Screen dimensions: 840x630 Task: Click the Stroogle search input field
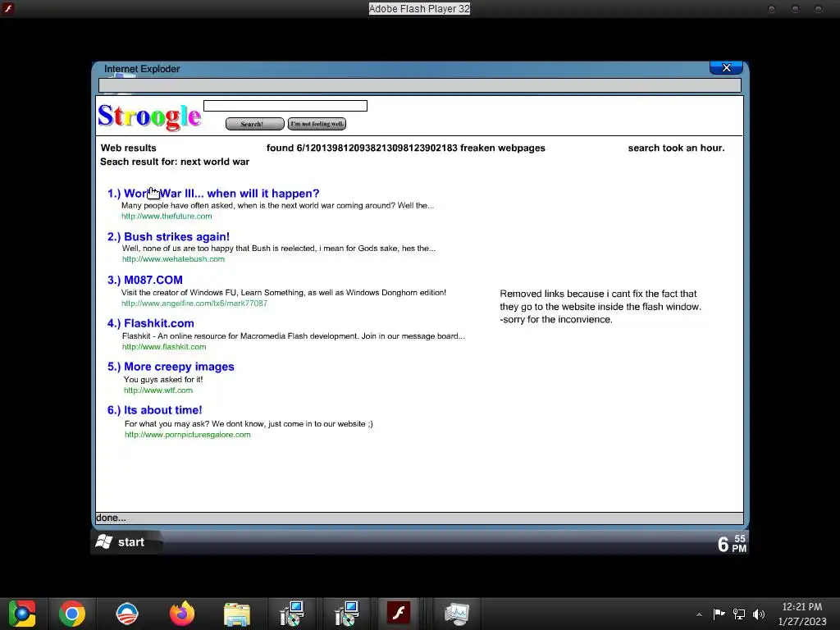pos(285,106)
